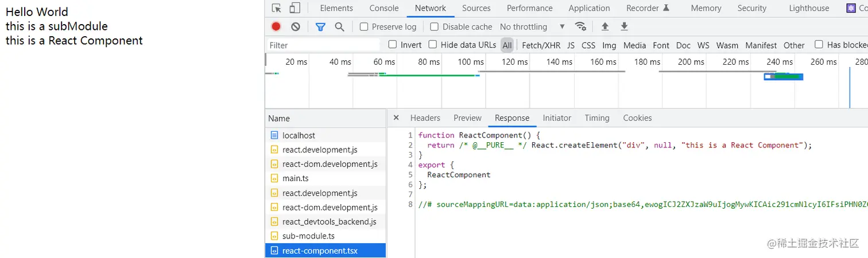The height and width of the screenshot is (258, 868).
Task: Open the Application tab
Action: (589, 8)
